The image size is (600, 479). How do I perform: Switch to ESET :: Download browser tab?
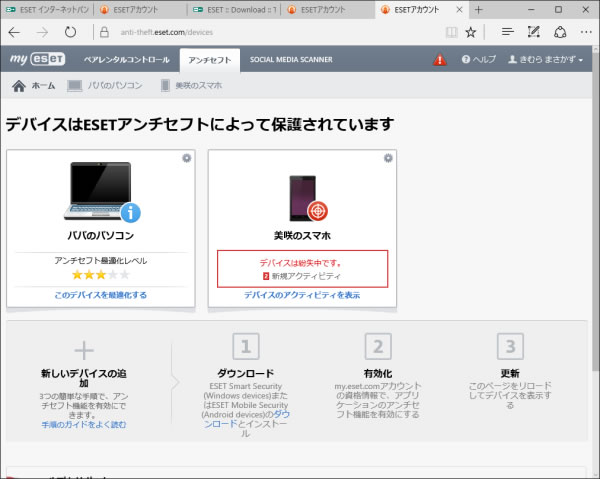pos(235,10)
